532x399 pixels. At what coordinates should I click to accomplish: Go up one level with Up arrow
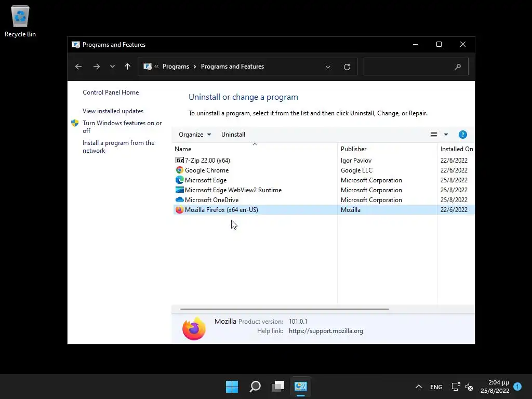[x=128, y=67]
